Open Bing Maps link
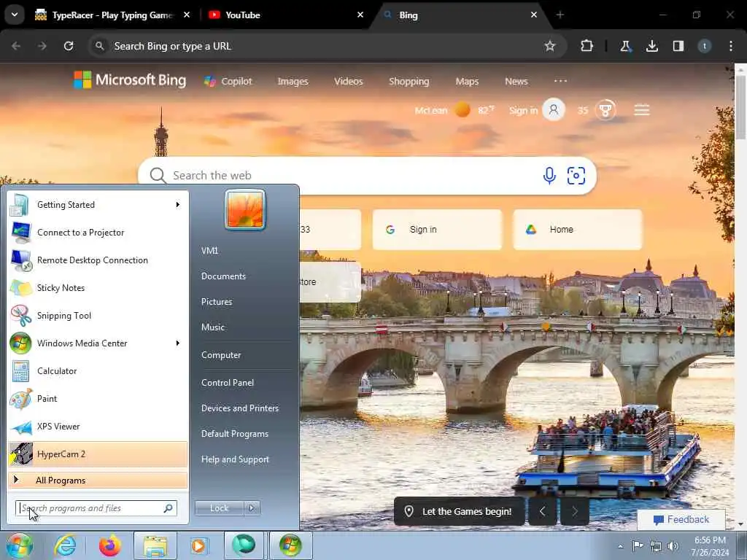The image size is (747, 560). coord(467,82)
